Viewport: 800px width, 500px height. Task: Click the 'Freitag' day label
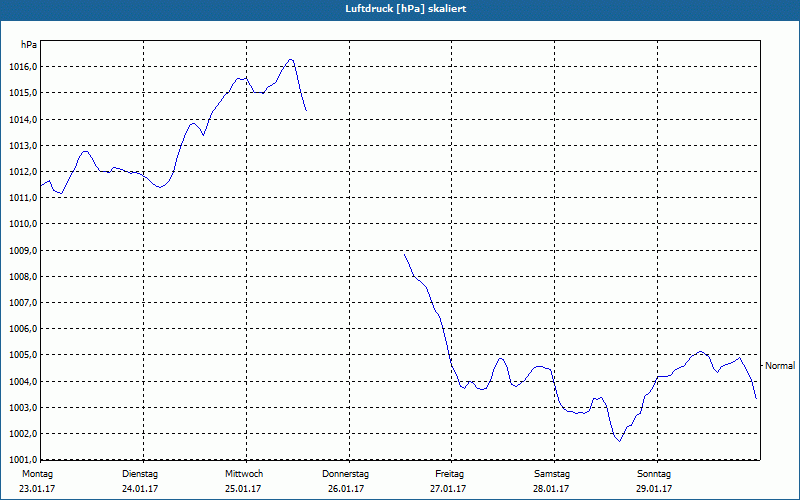(x=449, y=474)
